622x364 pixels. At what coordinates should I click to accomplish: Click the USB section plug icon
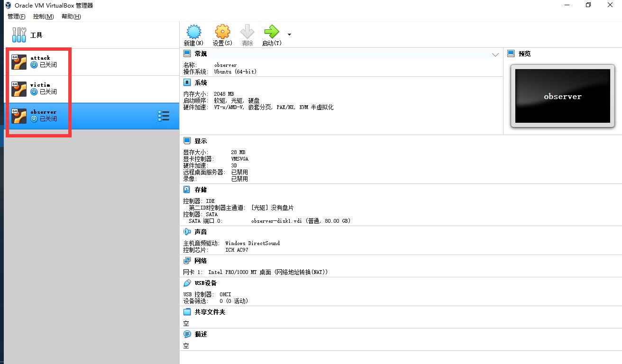pos(187,283)
